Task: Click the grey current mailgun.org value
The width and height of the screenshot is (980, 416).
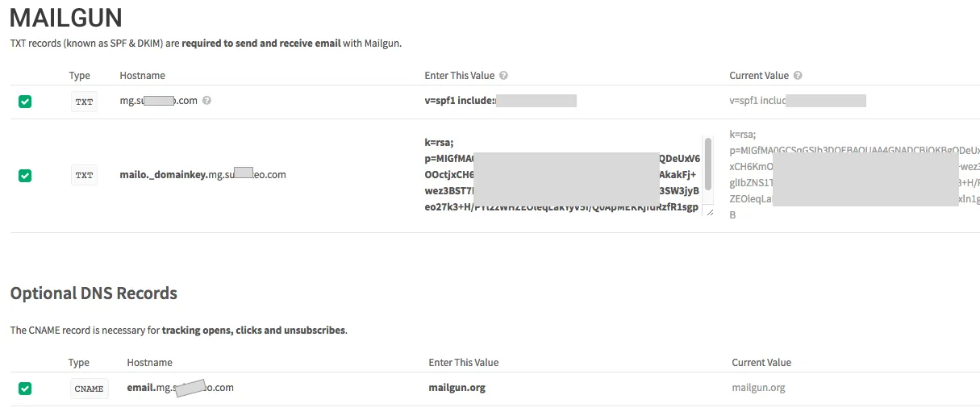Action: pyautogui.click(x=758, y=388)
